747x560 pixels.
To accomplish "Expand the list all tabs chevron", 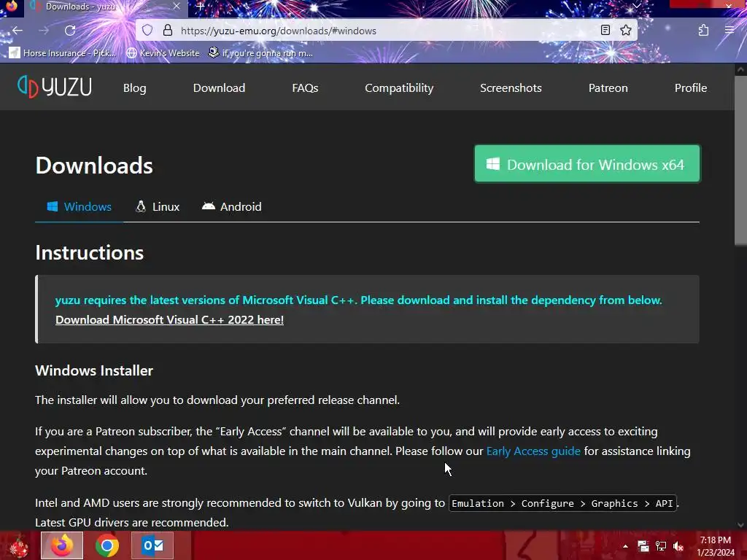I will tap(636, 6).
